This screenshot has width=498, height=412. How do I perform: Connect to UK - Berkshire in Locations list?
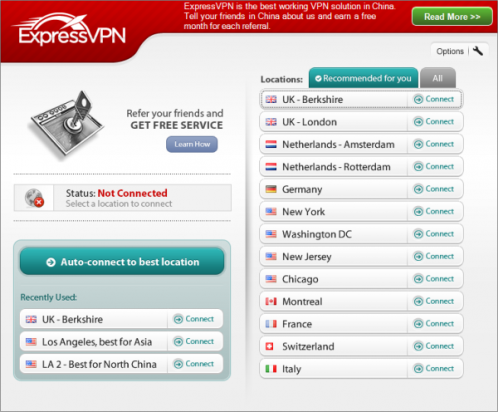click(434, 99)
